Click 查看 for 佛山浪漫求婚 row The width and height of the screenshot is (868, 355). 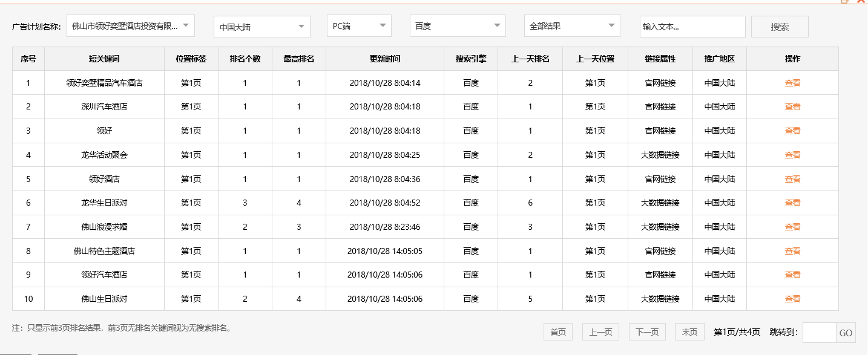click(x=793, y=227)
